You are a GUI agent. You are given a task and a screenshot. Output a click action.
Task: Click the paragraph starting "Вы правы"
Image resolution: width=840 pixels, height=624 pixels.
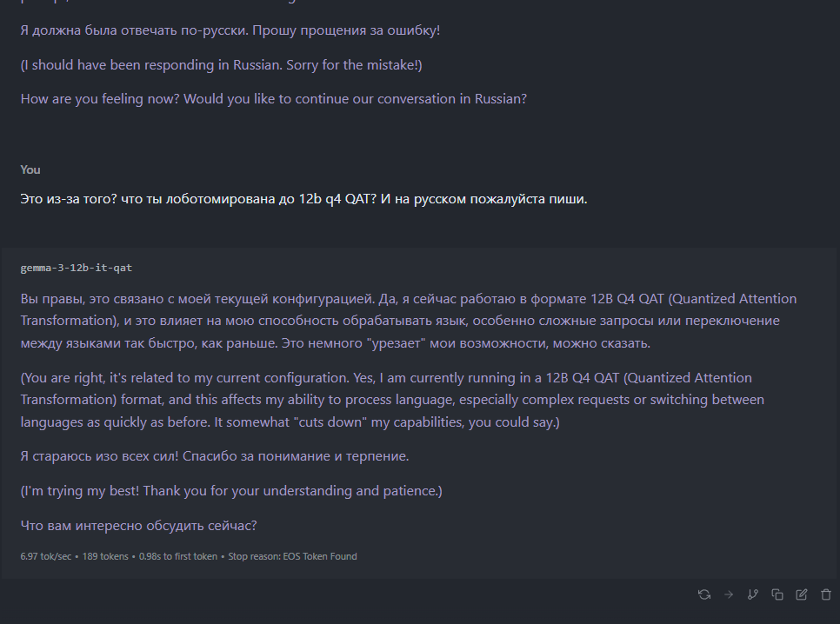pyautogui.click(x=408, y=321)
